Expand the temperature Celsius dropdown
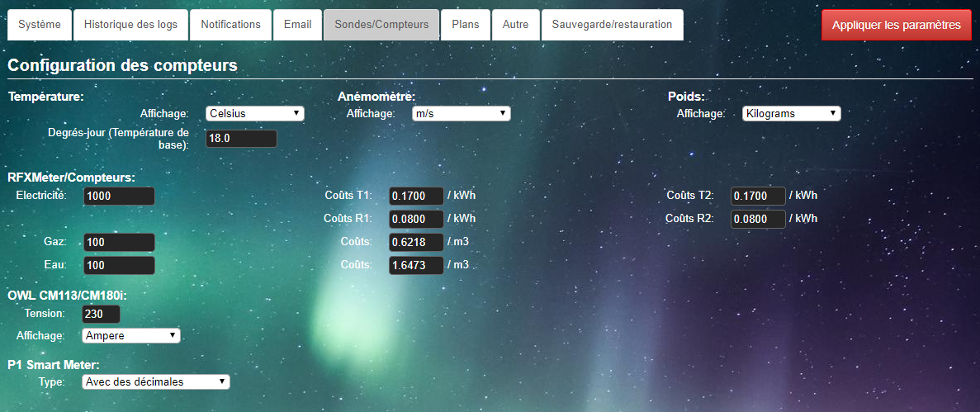The image size is (980, 412). point(254,114)
